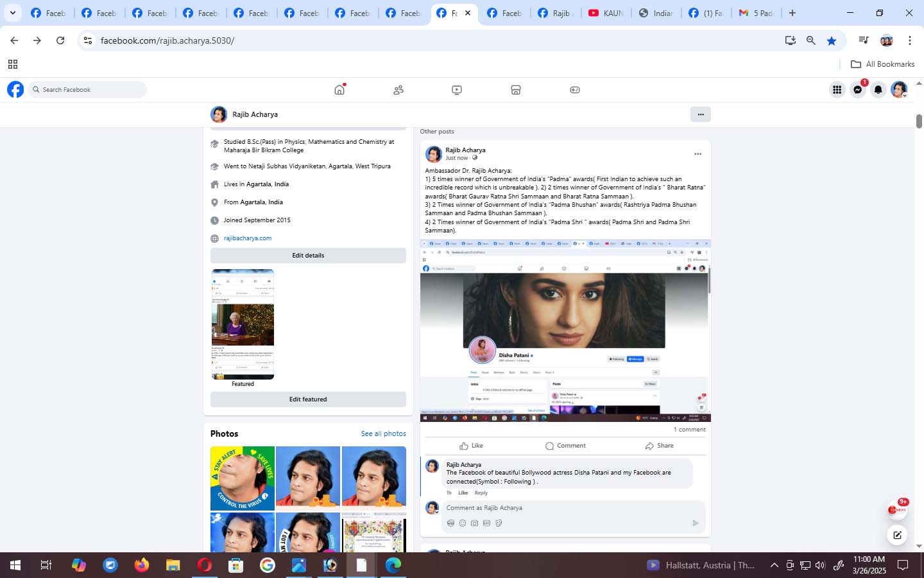Open the account profile picture menu
The height and width of the screenshot is (578, 924).
(x=899, y=90)
